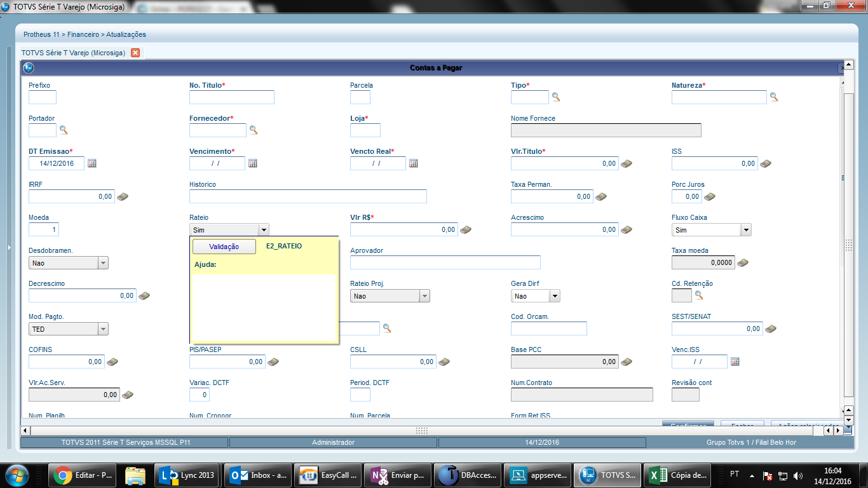Expand the Desdobramen. dropdown

pyautogui.click(x=103, y=263)
